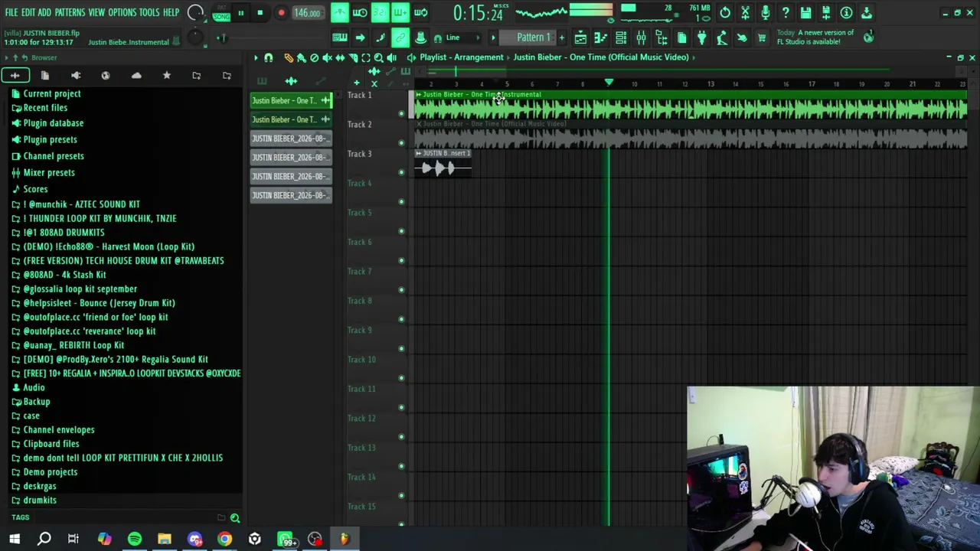Open the OPTIONS menu
The image size is (980, 551).
pos(122,13)
